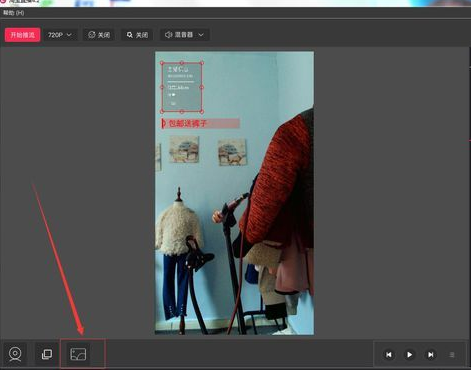Skip to next media item

coord(431,355)
